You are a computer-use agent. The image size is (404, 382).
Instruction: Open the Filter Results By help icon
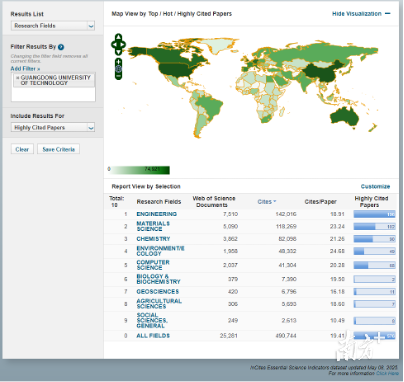click(61, 47)
